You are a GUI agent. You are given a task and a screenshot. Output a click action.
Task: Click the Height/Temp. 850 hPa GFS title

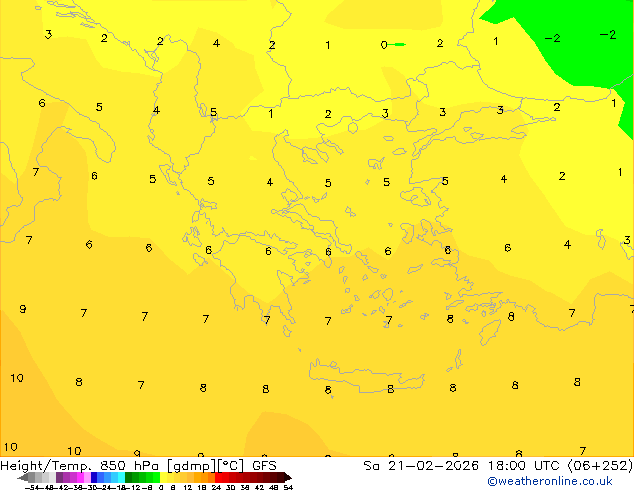138,466
